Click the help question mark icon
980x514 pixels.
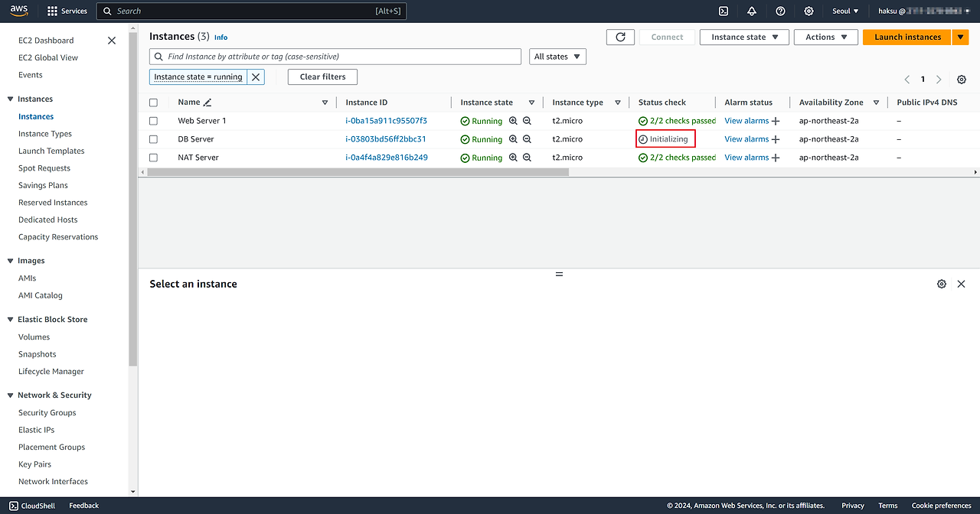[x=780, y=11]
